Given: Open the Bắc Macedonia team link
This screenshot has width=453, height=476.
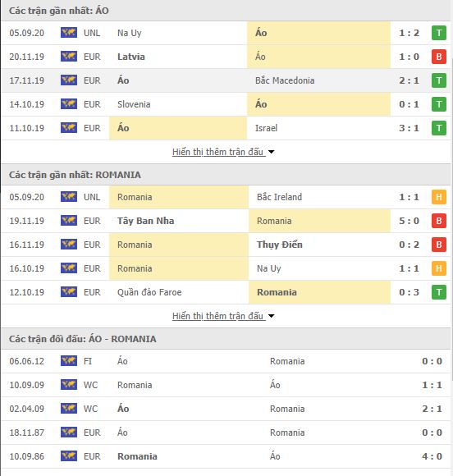Looking at the screenshot, I should click(x=285, y=80).
